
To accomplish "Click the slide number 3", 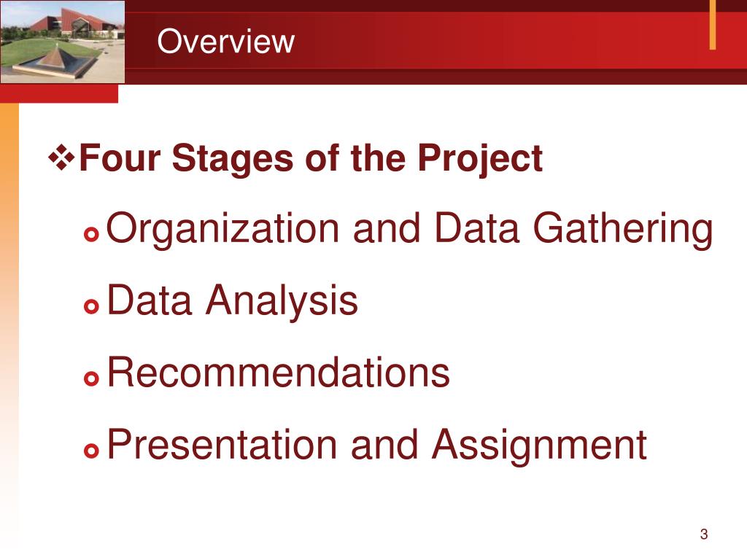I will [704, 534].
